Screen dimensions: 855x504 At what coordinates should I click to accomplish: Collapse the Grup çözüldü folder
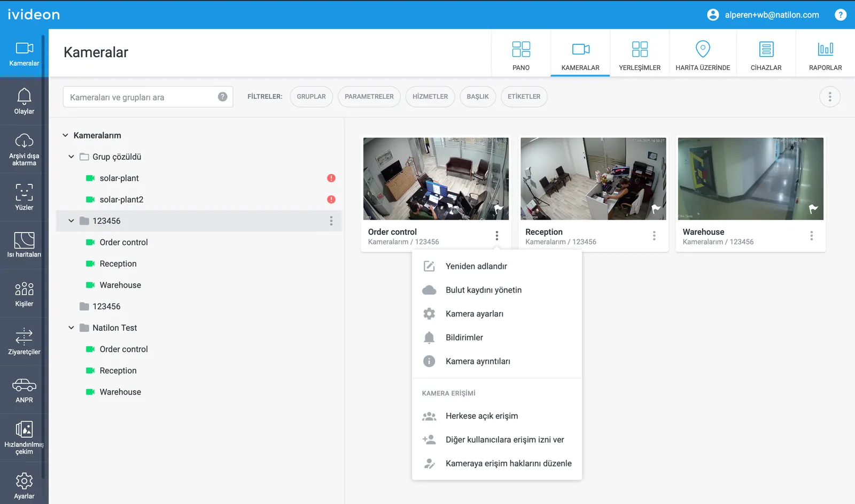click(71, 157)
